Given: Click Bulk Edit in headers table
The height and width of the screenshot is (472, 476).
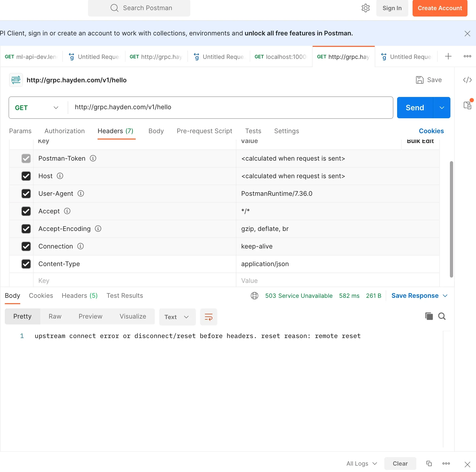Looking at the screenshot, I should click(x=420, y=141).
